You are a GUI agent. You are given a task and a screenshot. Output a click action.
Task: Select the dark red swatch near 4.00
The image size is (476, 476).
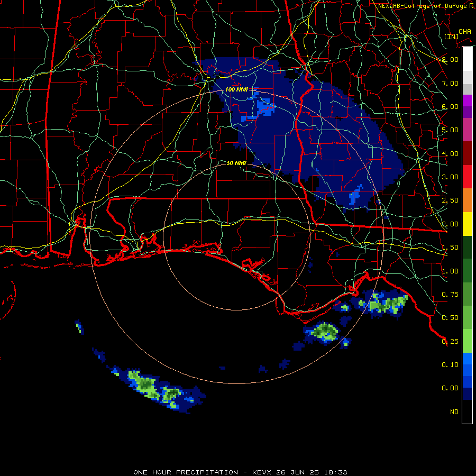click(x=467, y=153)
